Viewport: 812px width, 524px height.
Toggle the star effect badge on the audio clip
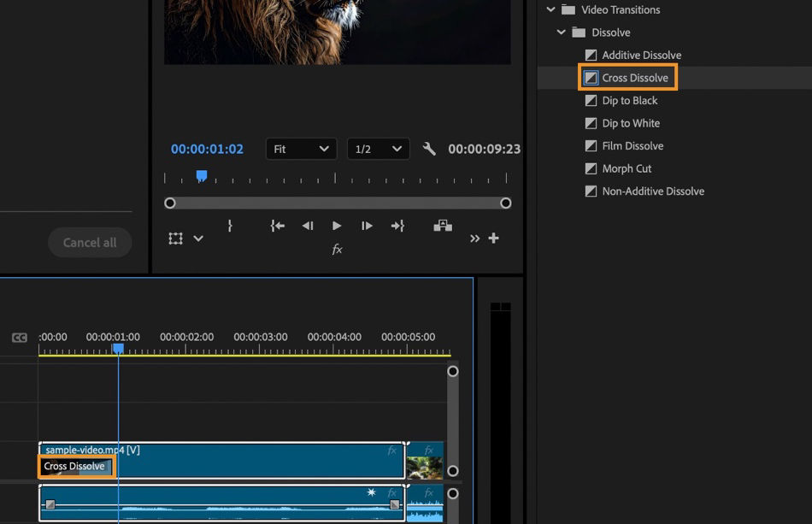[371, 493]
